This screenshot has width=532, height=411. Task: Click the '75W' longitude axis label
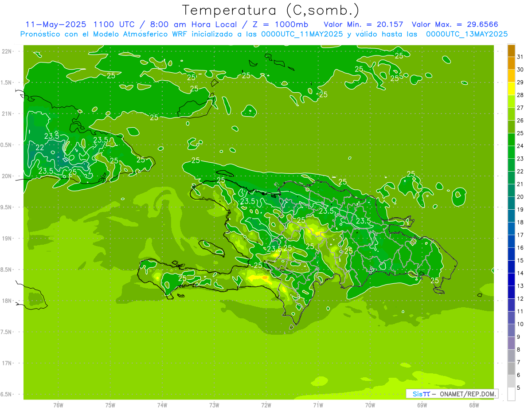tap(110, 405)
